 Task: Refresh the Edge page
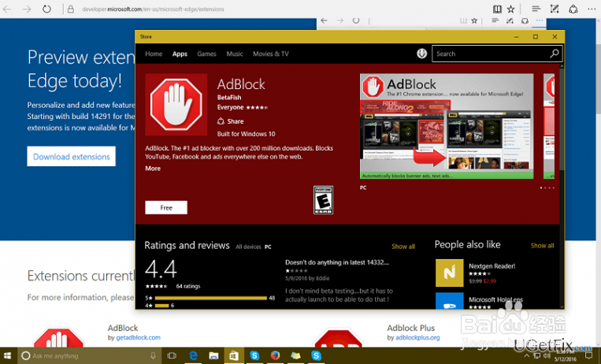click(46, 9)
